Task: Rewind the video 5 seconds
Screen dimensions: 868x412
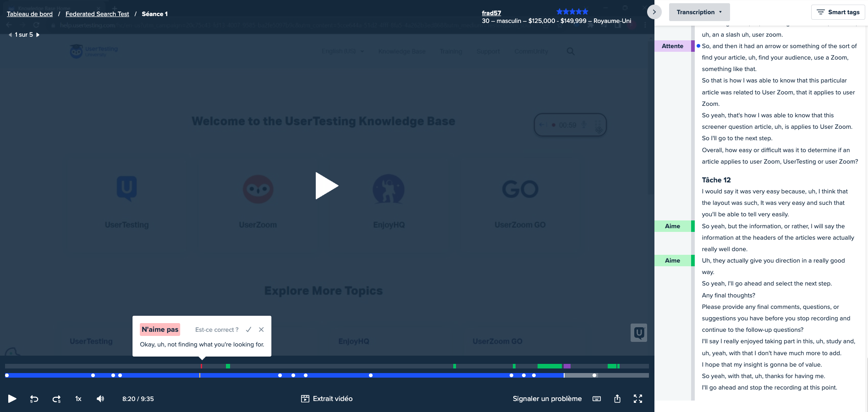Action: click(x=34, y=399)
